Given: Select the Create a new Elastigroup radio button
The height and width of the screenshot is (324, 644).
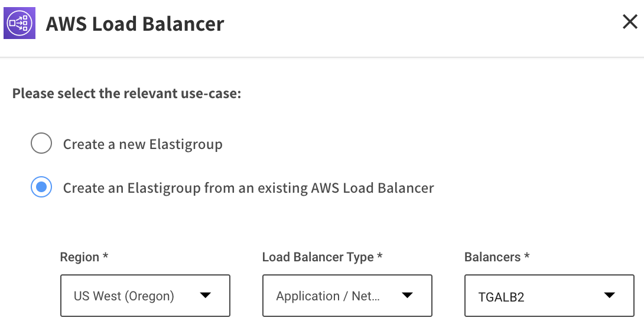Looking at the screenshot, I should (41, 144).
